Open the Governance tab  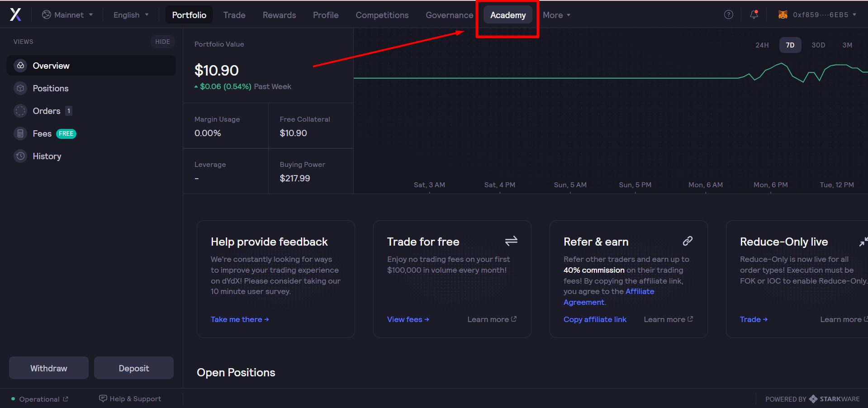tap(449, 15)
